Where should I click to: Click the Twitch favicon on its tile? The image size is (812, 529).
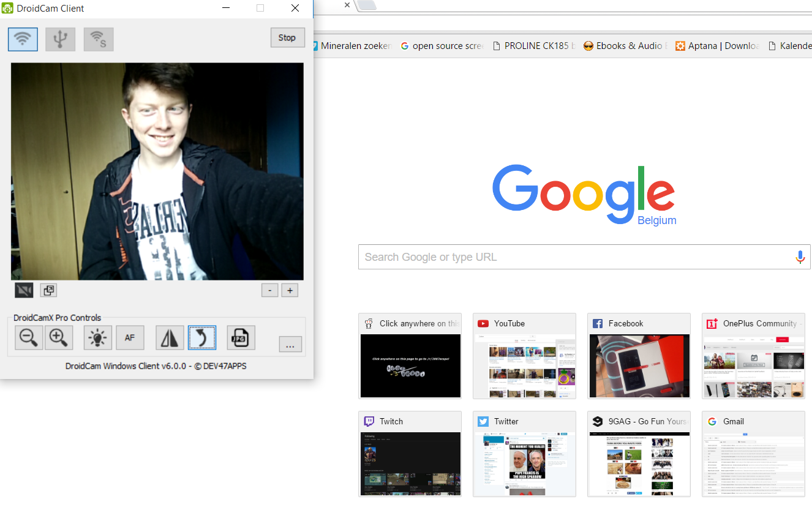click(369, 422)
